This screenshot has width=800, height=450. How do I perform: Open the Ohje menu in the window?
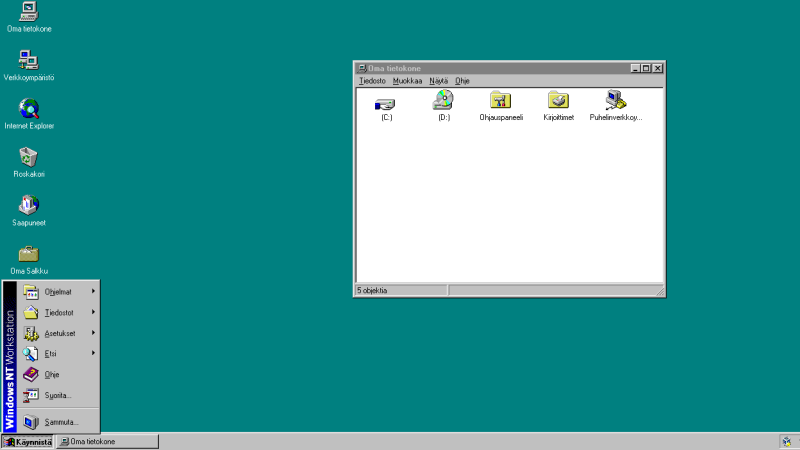tap(462, 81)
